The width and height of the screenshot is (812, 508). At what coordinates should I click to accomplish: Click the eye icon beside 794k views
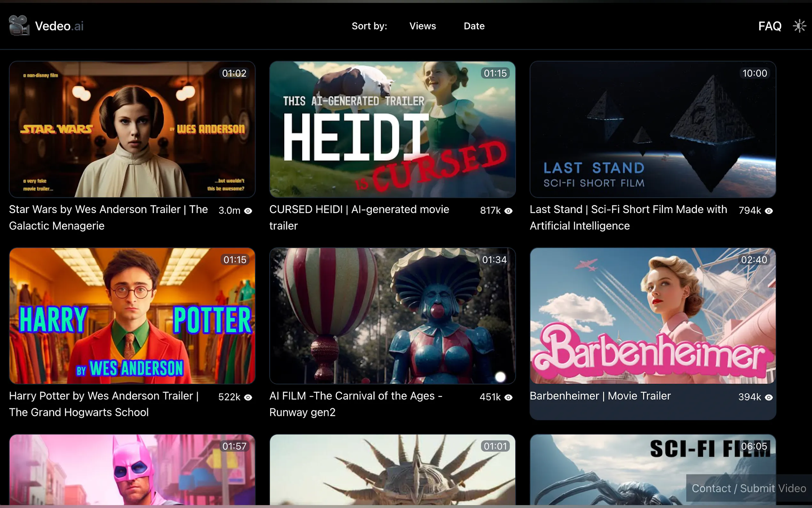769,211
